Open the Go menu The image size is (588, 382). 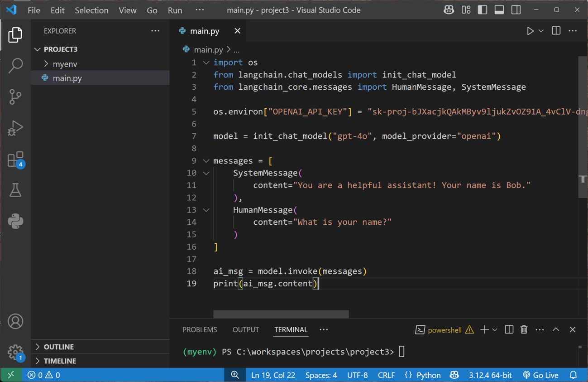152,10
